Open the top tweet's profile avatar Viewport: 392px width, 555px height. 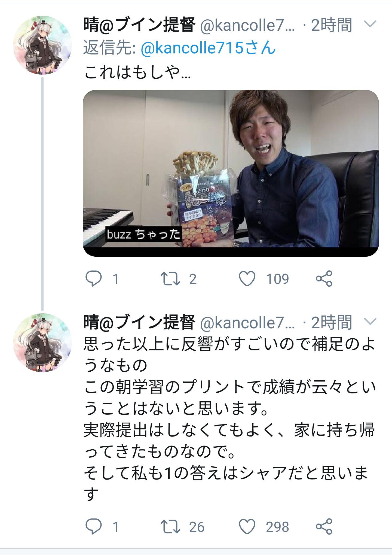(x=42, y=45)
